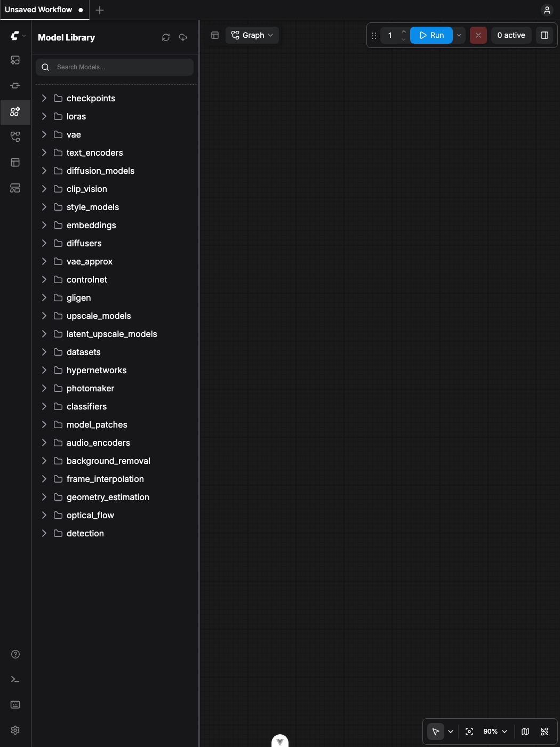Click the 0 active jobs button
The height and width of the screenshot is (747, 560).
(511, 35)
